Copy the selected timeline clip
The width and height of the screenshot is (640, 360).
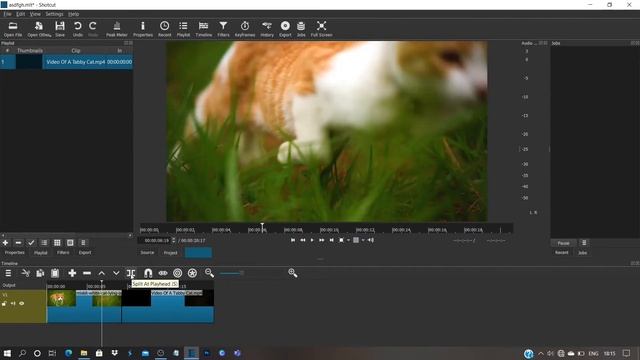tap(40, 273)
